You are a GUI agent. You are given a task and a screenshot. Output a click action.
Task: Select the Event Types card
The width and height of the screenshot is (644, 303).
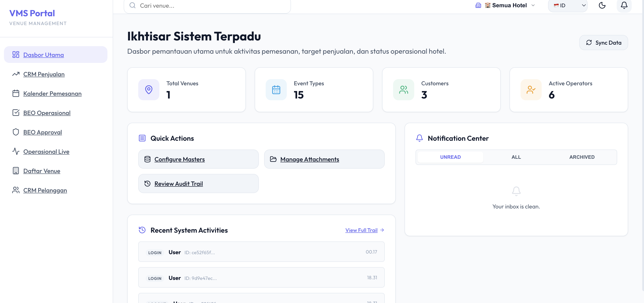point(314,90)
